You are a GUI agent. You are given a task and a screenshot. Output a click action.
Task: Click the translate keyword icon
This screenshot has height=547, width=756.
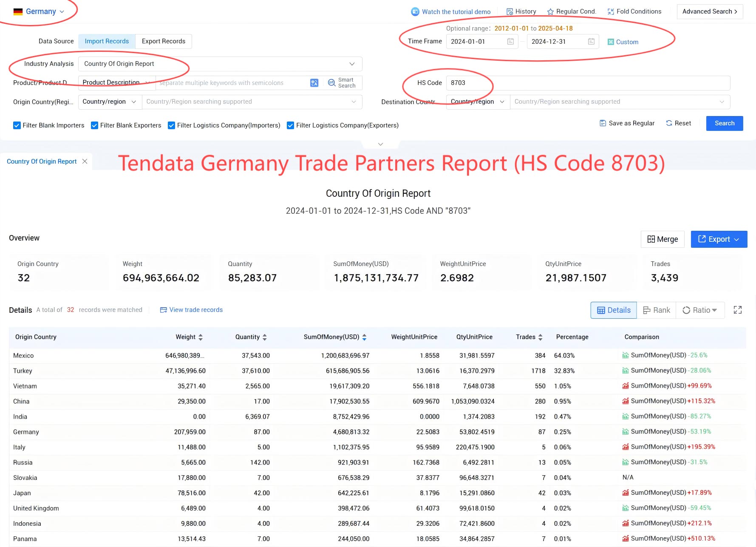pyautogui.click(x=314, y=83)
